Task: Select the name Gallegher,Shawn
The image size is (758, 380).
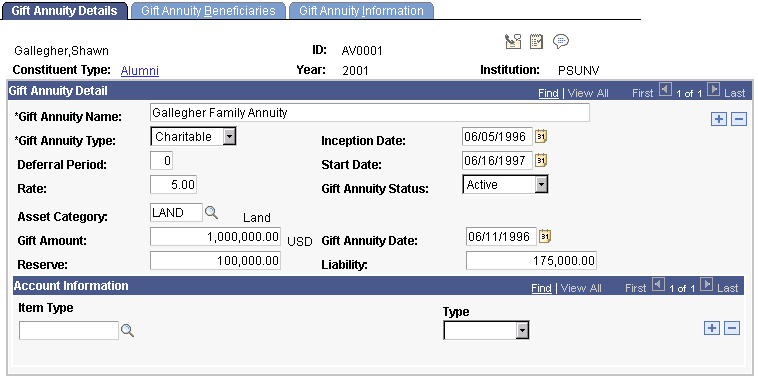Action: point(61,51)
